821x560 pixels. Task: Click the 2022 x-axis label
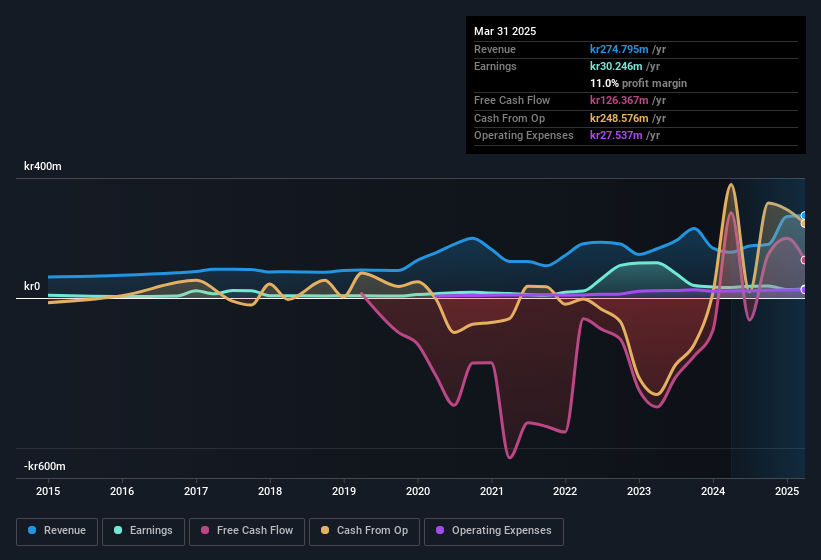(x=565, y=491)
